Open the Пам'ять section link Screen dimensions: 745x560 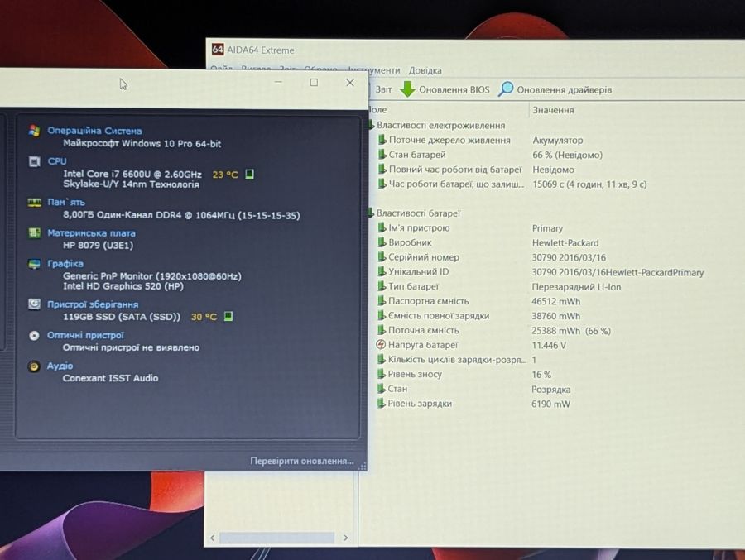[x=66, y=203]
